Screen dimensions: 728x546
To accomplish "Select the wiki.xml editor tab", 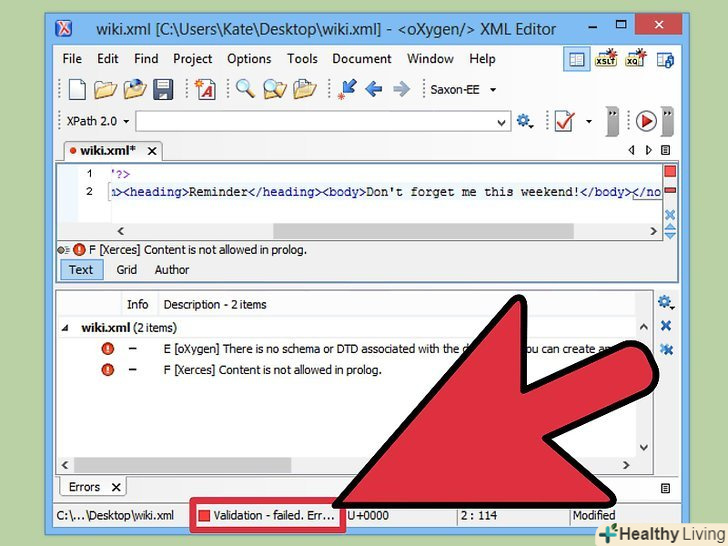I will tap(107, 151).
